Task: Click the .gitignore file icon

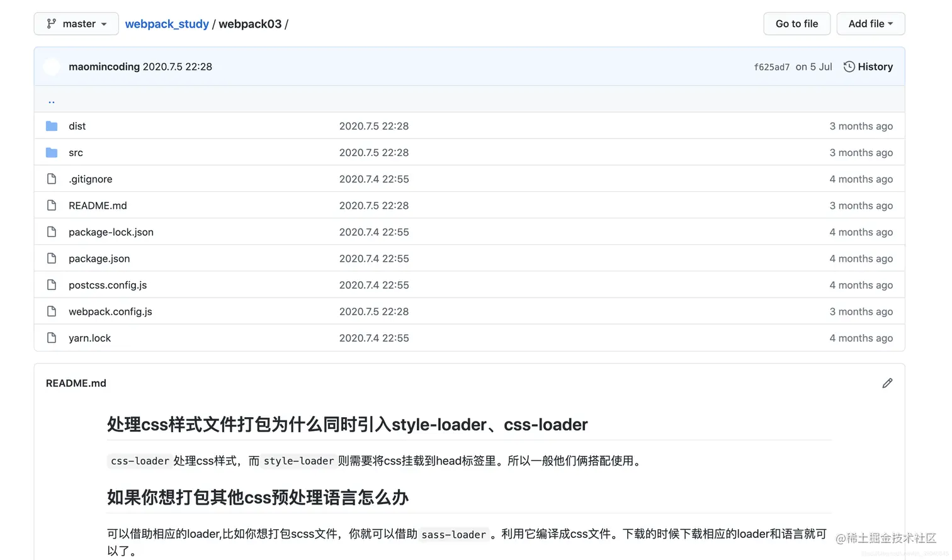Action: [x=52, y=179]
